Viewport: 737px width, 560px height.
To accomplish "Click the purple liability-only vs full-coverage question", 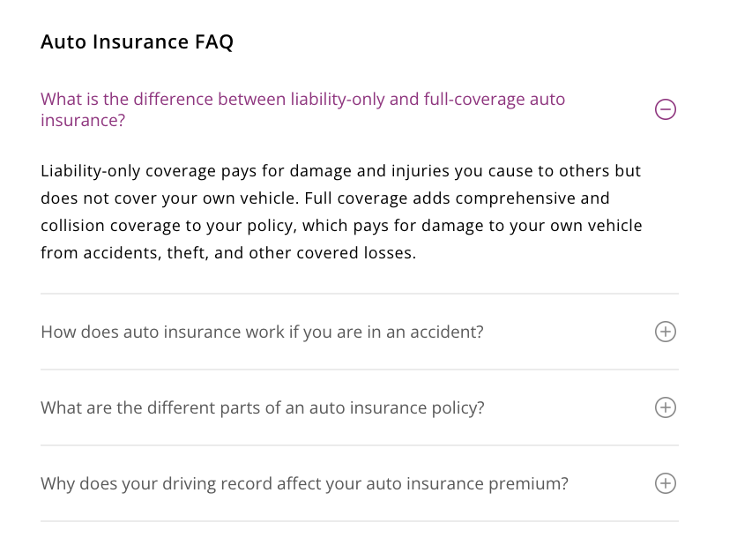I will pyautogui.click(x=302, y=100).
